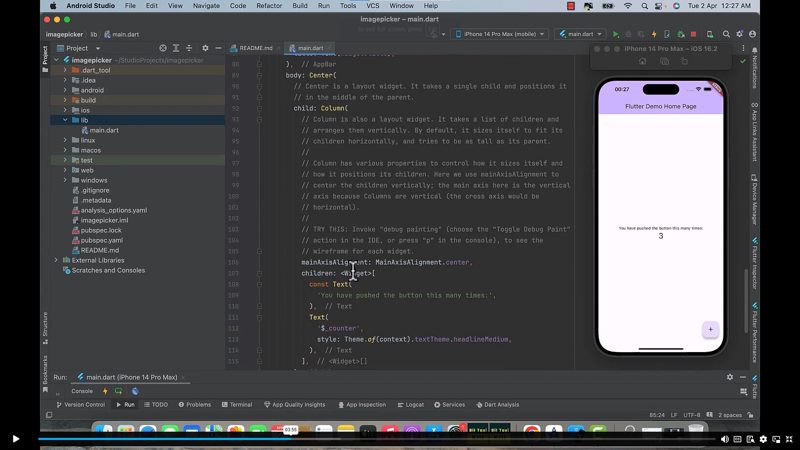Toggle picture-in-picture in video player

coord(776,439)
